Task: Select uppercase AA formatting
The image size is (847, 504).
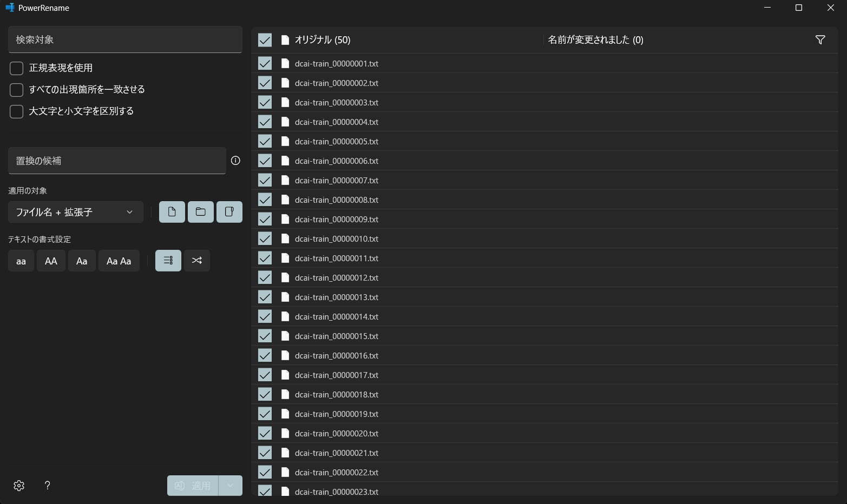Action: 51,261
